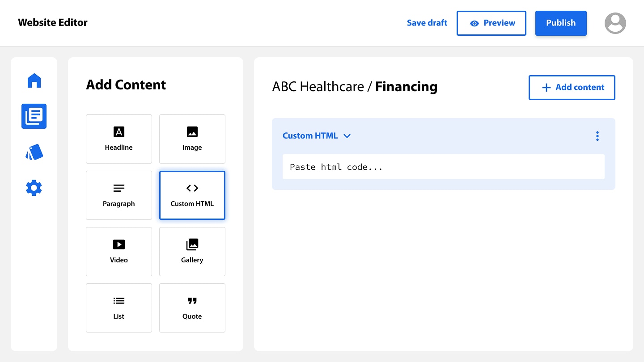Add an Image content block
Image resolution: width=644 pixels, height=362 pixels.
[192, 139]
